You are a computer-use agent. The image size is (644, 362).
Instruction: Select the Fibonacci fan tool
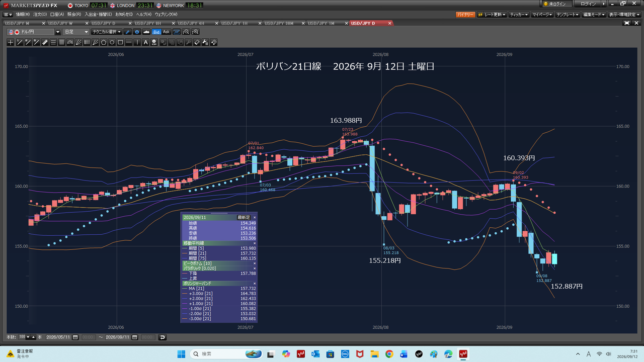[x=78, y=42]
